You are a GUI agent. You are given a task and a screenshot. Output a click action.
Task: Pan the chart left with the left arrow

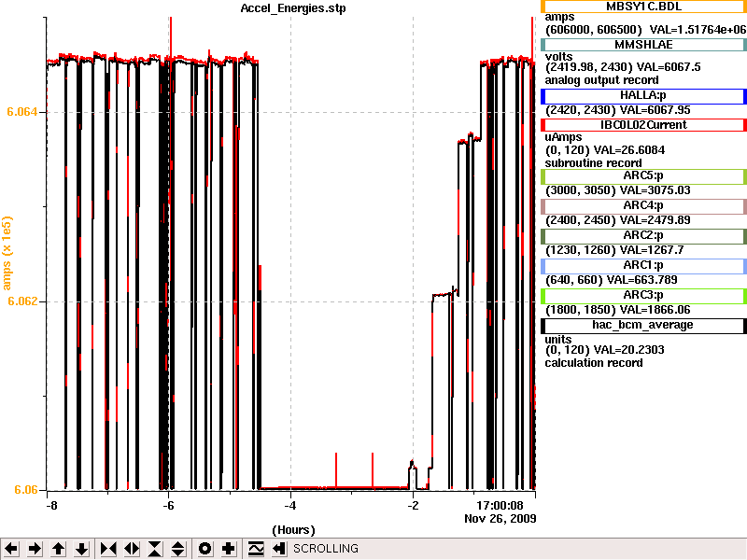click(x=11, y=549)
